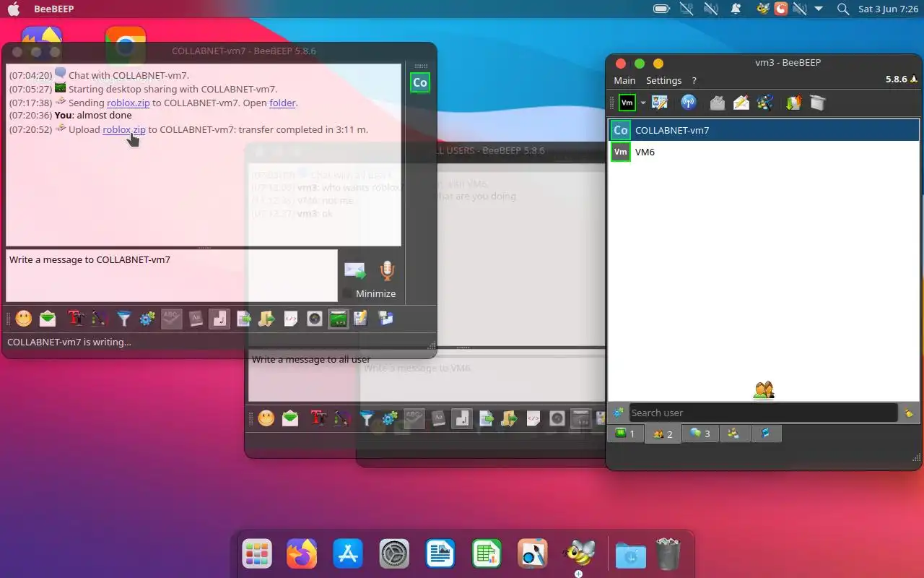Switch to chats tab 3
Image resolution: width=924 pixels, height=578 pixels.
click(700, 433)
